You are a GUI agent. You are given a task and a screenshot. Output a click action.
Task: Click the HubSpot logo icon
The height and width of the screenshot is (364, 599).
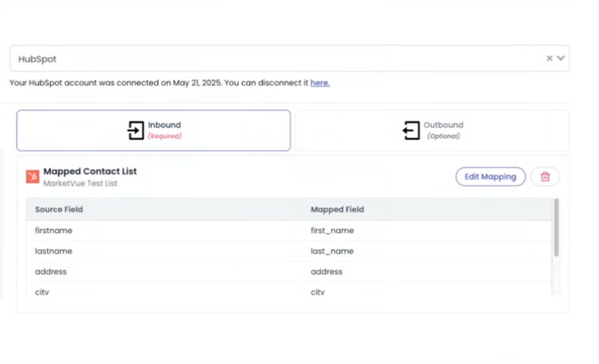pos(33,177)
